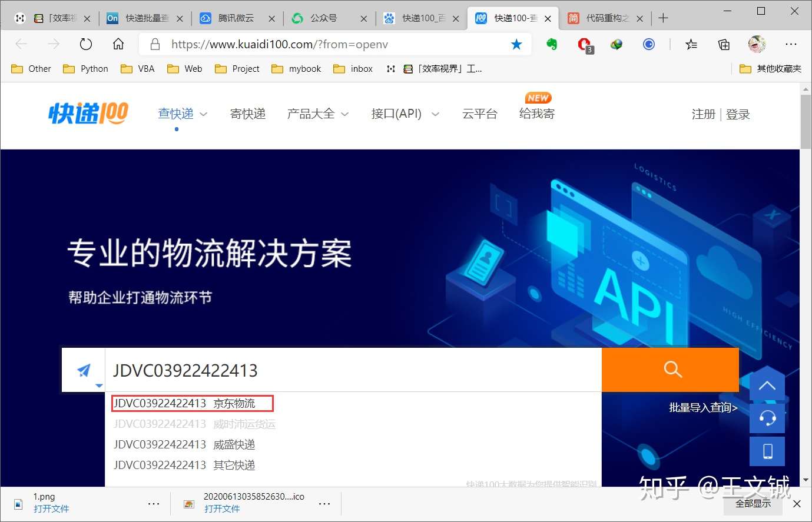Open the mybook bookmarks folder
812x522 pixels.
pos(296,69)
